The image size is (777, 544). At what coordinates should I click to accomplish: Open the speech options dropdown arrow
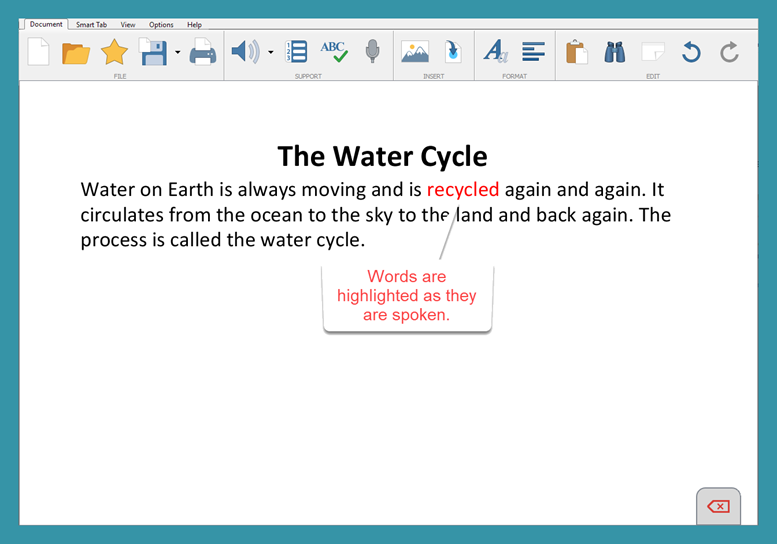point(270,52)
